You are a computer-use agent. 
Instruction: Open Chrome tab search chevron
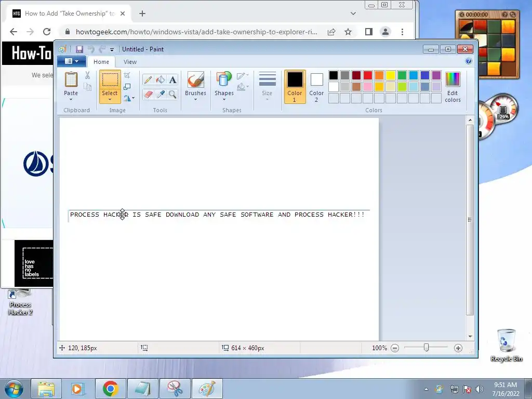[353, 14]
